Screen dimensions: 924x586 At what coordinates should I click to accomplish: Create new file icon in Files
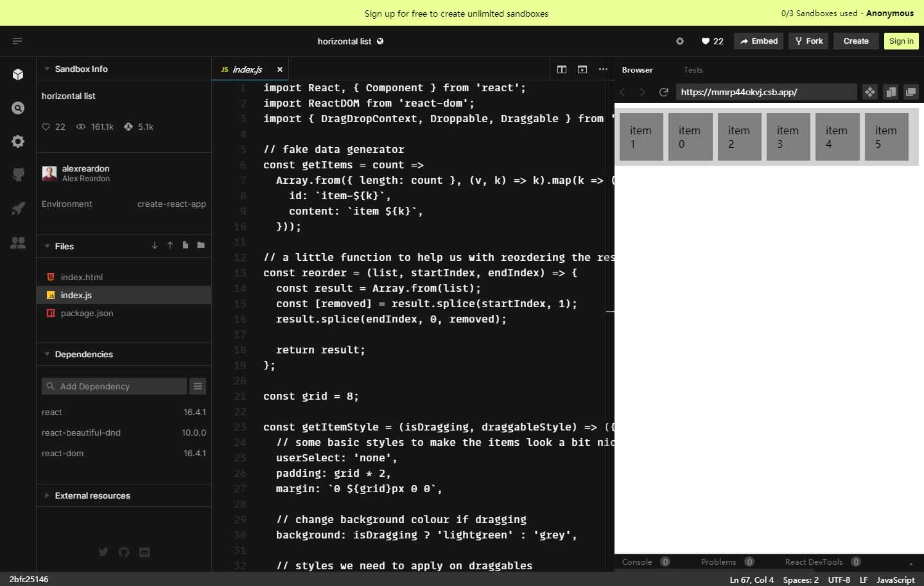186,245
